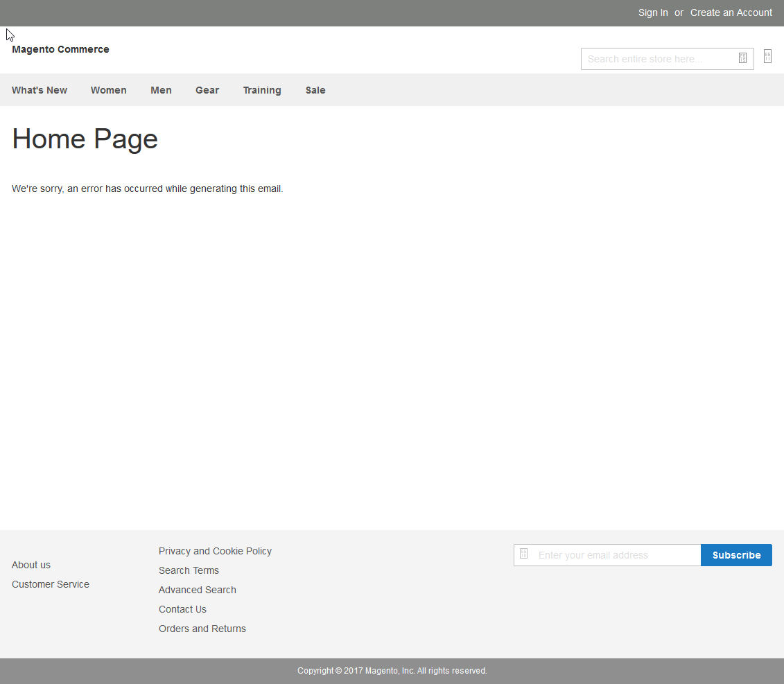Open Privacy and Cookie Policy
The width and height of the screenshot is (784, 684).
(x=215, y=551)
